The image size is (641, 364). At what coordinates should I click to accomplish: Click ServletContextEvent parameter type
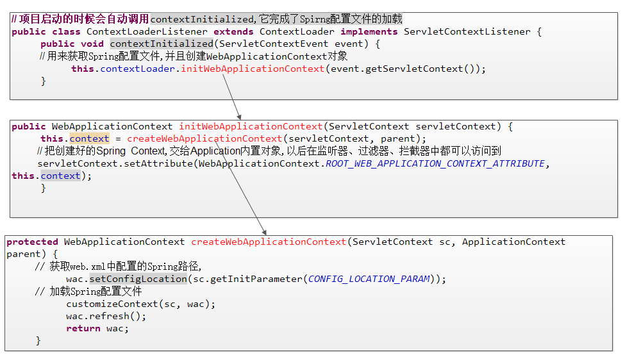pyautogui.click(x=274, y=44)
